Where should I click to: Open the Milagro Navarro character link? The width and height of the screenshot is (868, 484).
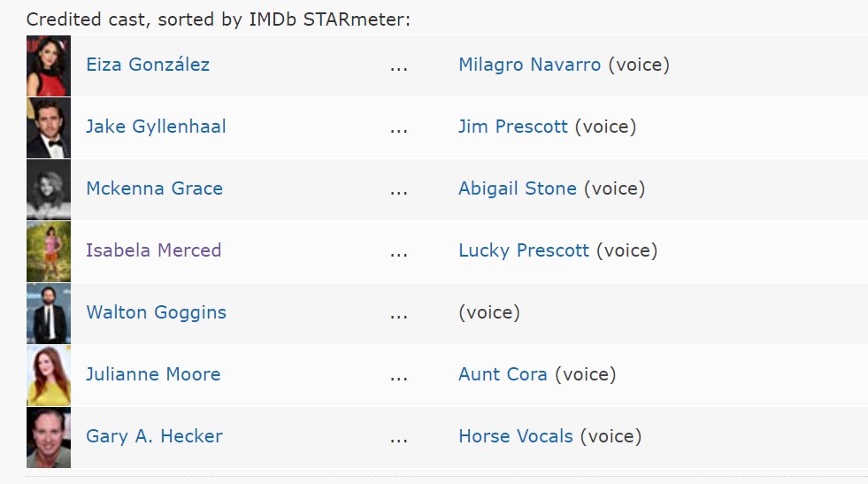529,65
